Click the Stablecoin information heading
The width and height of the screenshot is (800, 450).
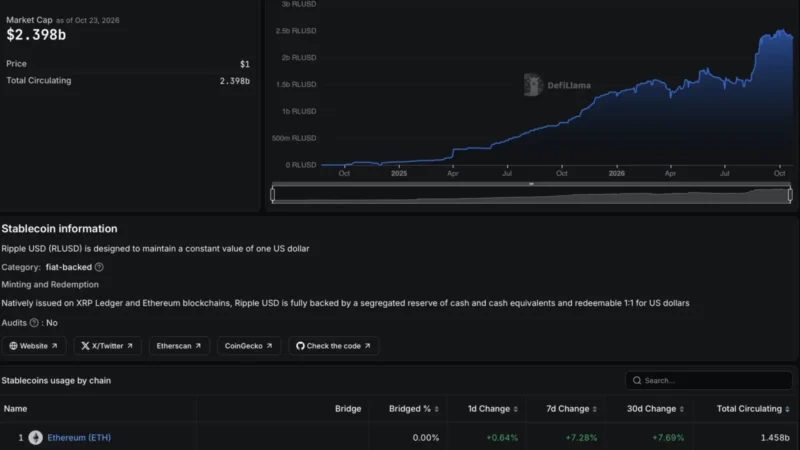[x=59, y=229]
